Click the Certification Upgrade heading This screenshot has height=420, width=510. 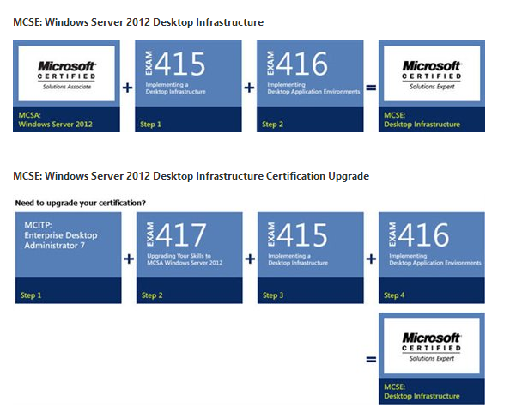(191, 176)
